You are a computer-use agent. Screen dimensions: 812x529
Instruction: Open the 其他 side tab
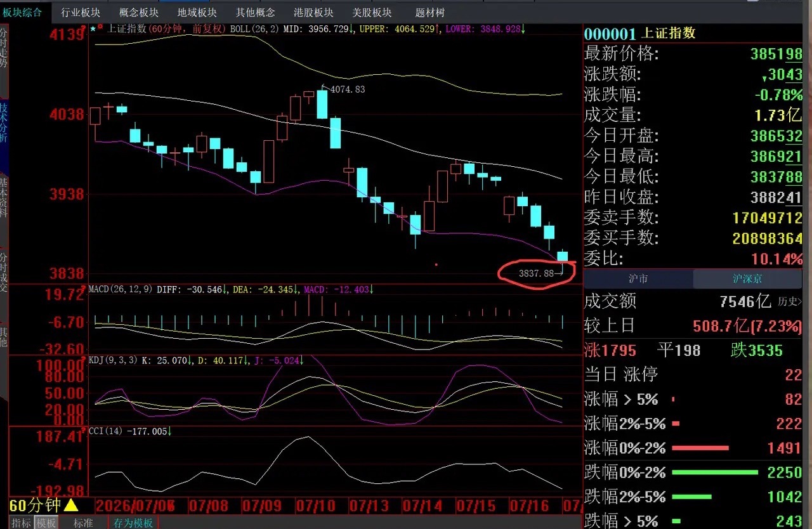coord(4,337)
